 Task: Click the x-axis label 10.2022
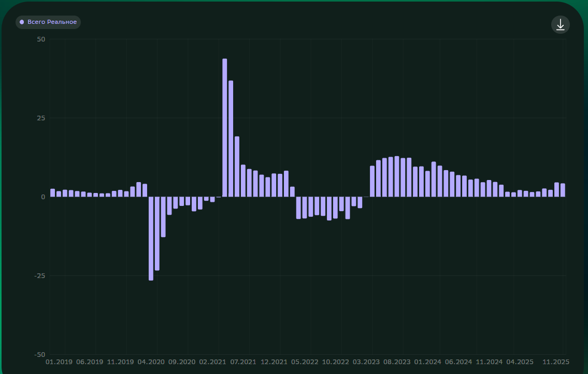(336, 362)
